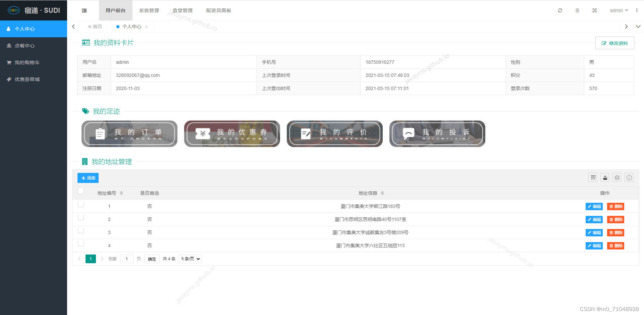The width and height of the screenshot is (644, 315).
Task: Click the print icon in table toolbar
Action: coord(617,177)
